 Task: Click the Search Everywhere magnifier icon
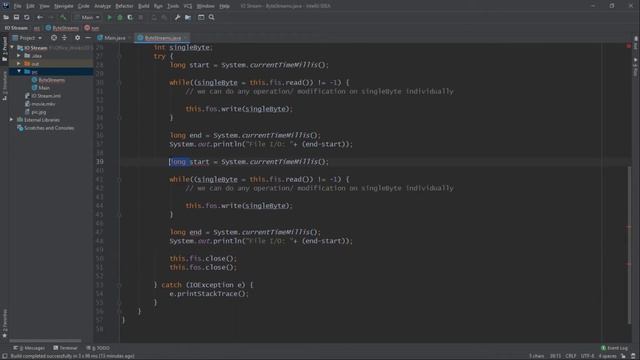[x=211, y=17]
